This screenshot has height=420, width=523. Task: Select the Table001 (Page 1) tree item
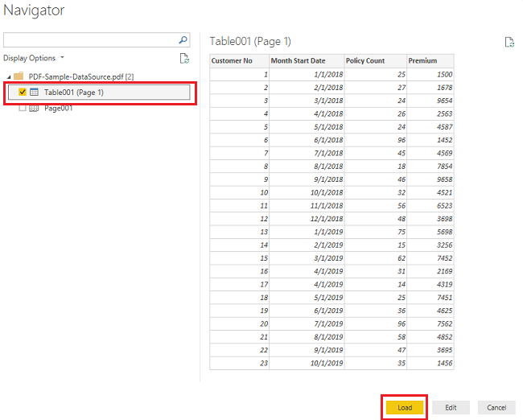click(99, 92)
